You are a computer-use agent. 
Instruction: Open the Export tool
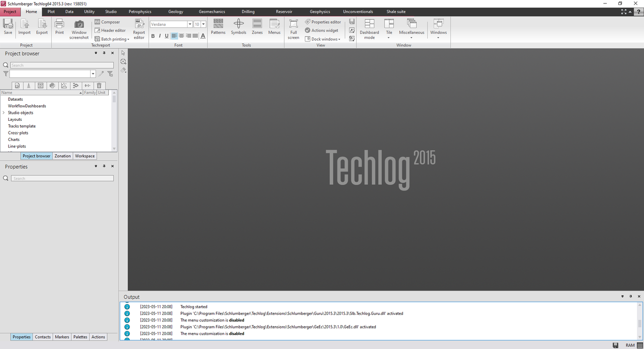[x=42, y=27]
